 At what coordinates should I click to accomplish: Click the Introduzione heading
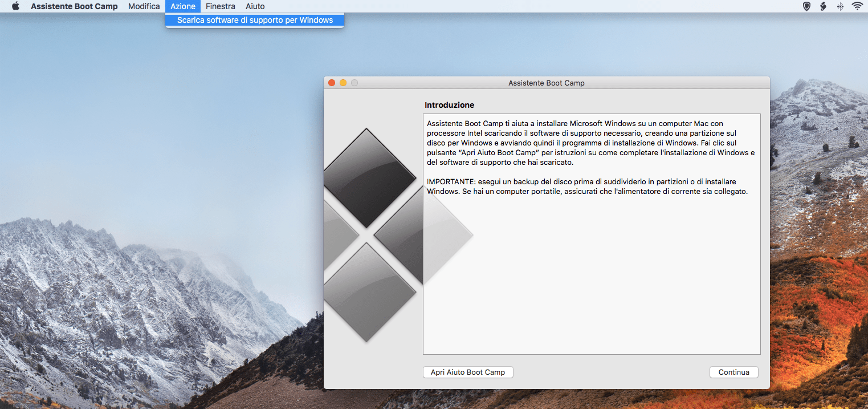pos(450,105)
